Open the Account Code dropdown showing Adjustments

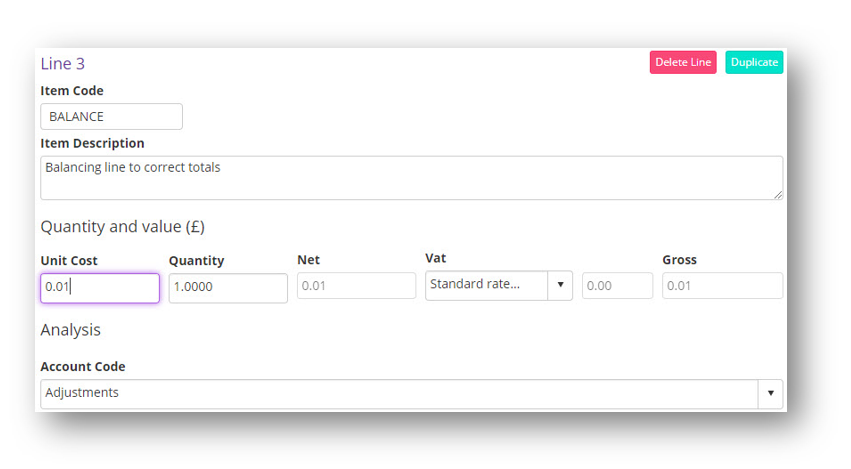[x=411, y=394]
